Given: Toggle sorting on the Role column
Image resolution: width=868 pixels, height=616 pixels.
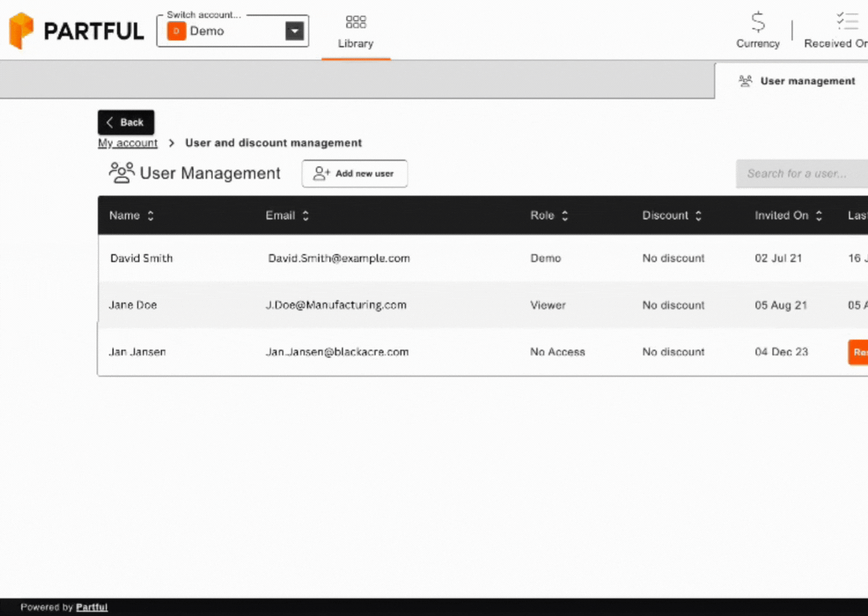Looking at the screenshot, I should click(564, 215).
